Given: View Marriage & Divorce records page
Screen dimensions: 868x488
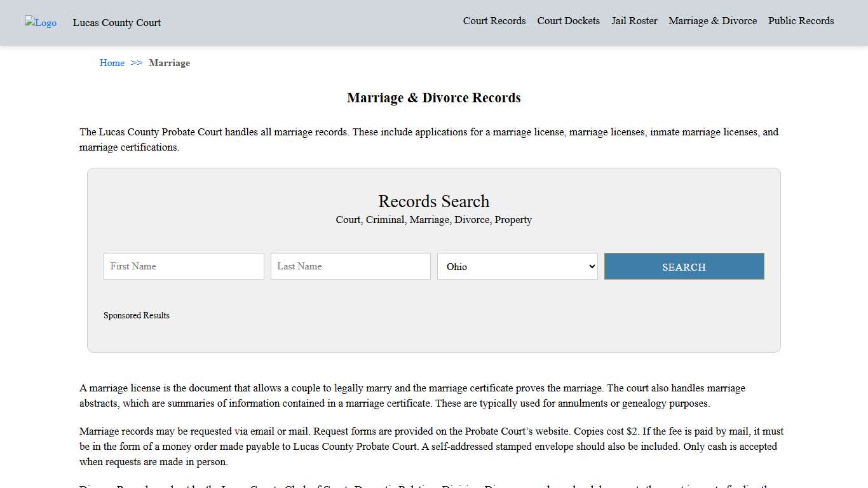Looking at the screenshot, I should (x=712, y=20).
